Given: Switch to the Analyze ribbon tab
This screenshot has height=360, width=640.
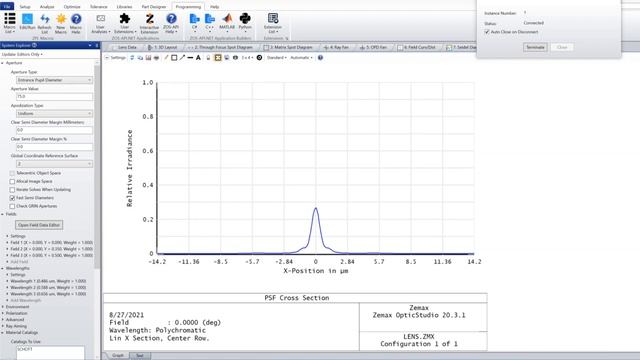Looking at the screenshot, I should (x=47, y=7).
